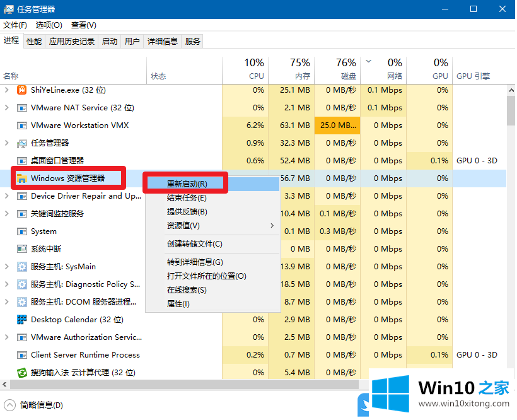Sort by the 状态 column header

pos(184,70)
